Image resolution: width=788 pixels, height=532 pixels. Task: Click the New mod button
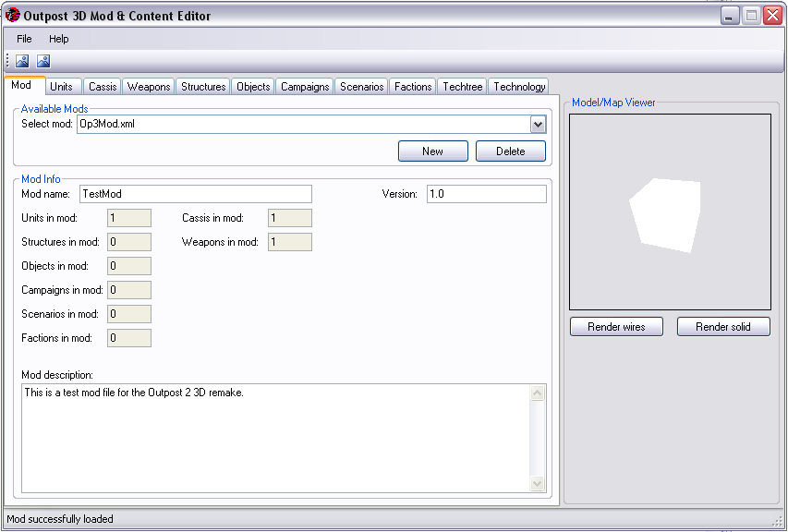point(432,151)
